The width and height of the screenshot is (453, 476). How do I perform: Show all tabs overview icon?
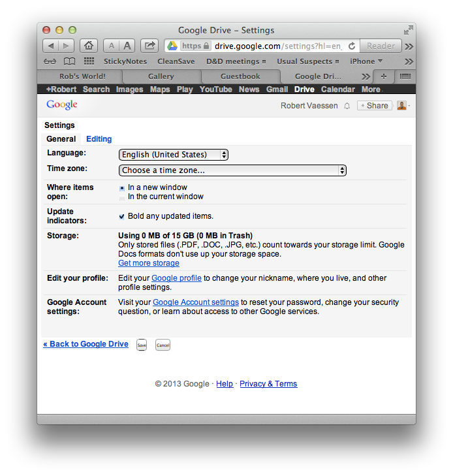pos(405,76)
